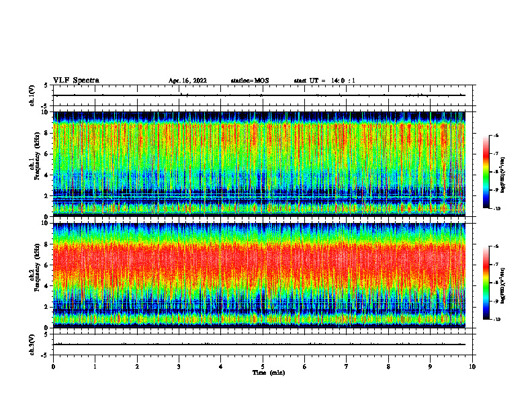The image size is (532, 411).
Task: Click the ch.1 colorbar log(PSD) unit label
Action: (503, 175)
